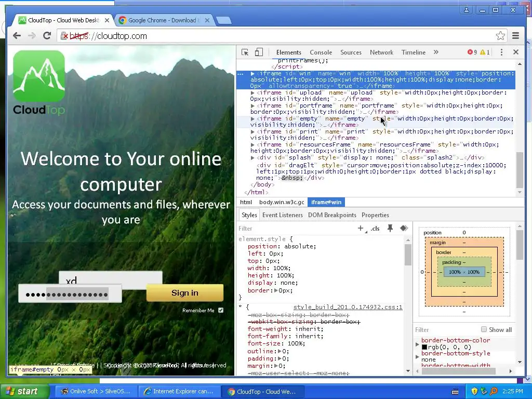Open the Chrome hamburger menu
532x399 pixels.
(516, 36)
